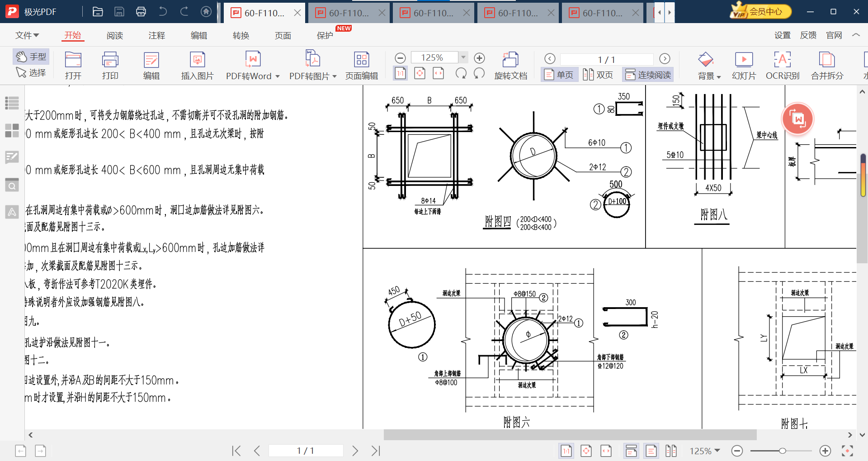Jump to last page in bottom bar
Screen dimensions: 868x461
[376, 451]
